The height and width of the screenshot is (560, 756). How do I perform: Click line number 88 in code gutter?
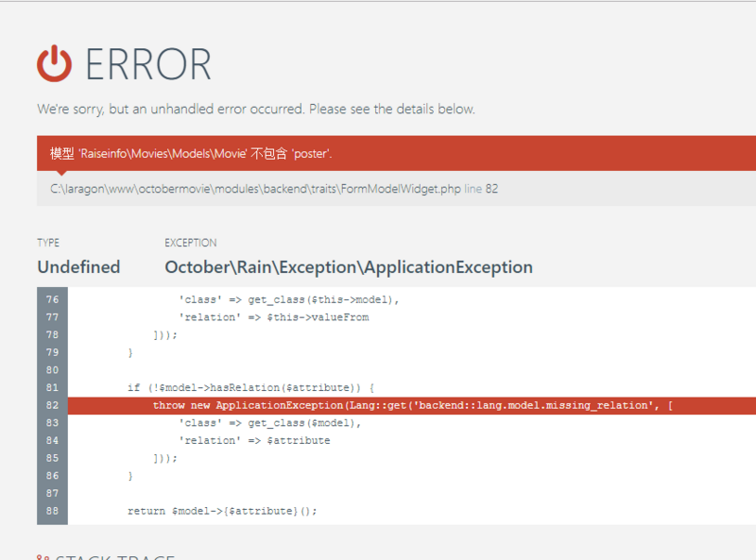[x=52, y=511]
